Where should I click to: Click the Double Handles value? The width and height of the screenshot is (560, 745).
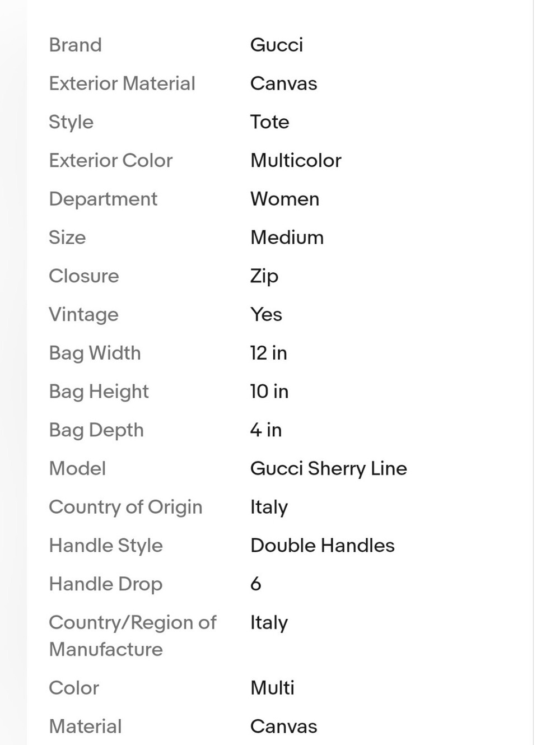click(x=323, y=546)
